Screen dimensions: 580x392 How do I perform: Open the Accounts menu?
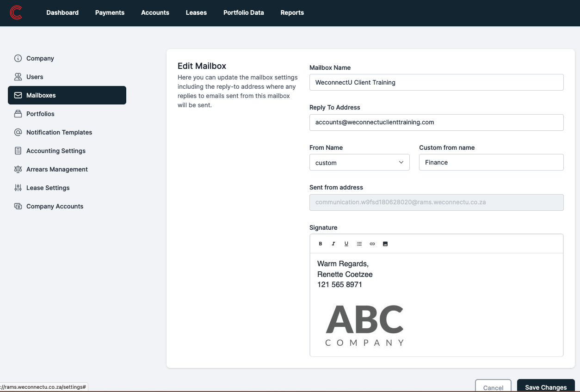[155, 12]
